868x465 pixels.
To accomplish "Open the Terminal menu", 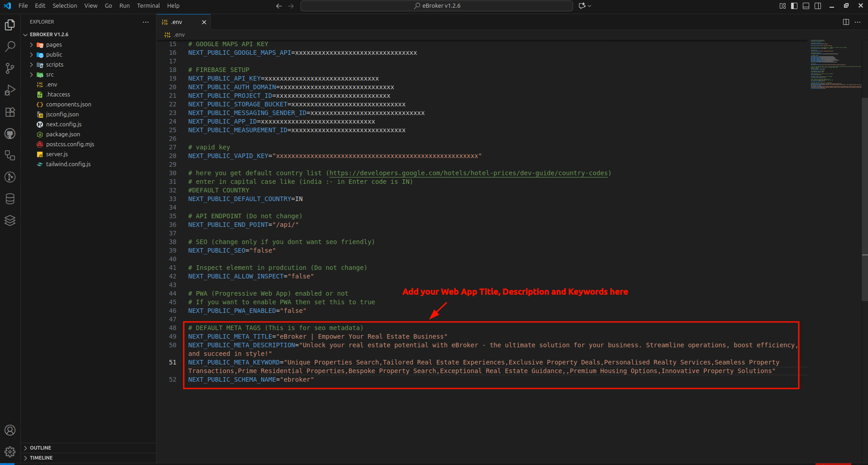I will [148, 6].
